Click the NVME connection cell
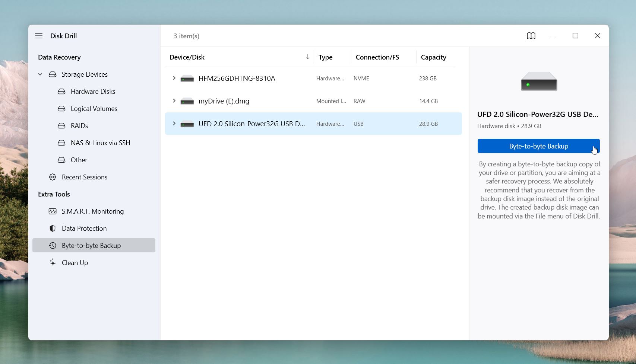Image resolution: width=636 pixels, height=364 pixels. [361, 79]
